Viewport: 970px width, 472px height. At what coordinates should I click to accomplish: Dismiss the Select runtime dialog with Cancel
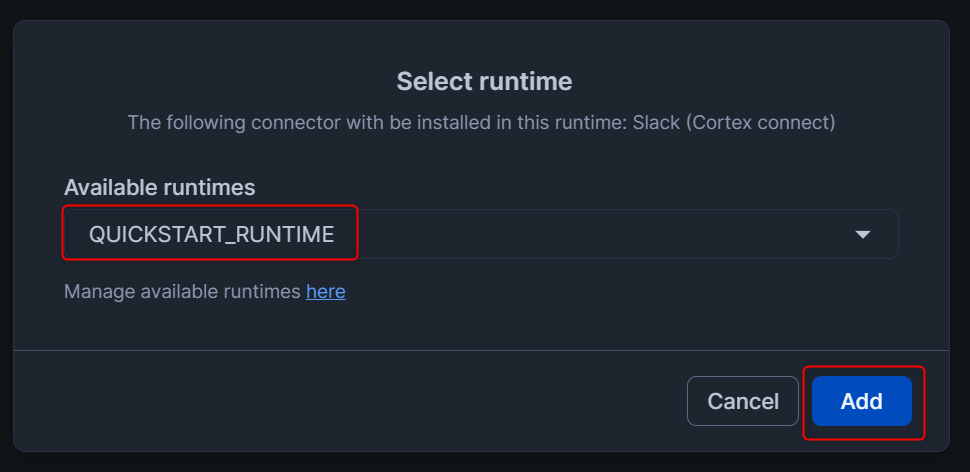coord(742,402)
